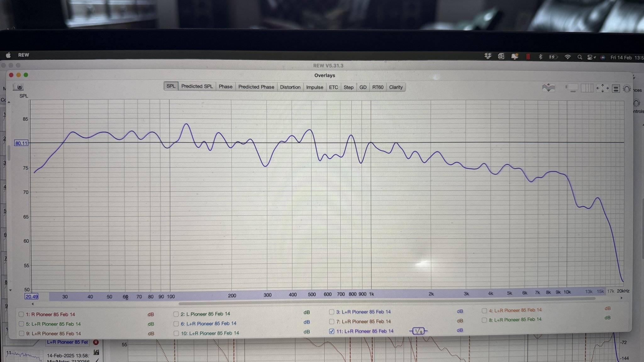Click the 20.49 frequency start field
644x362 pixels.
pyautogui.click(x=32, y=297)
